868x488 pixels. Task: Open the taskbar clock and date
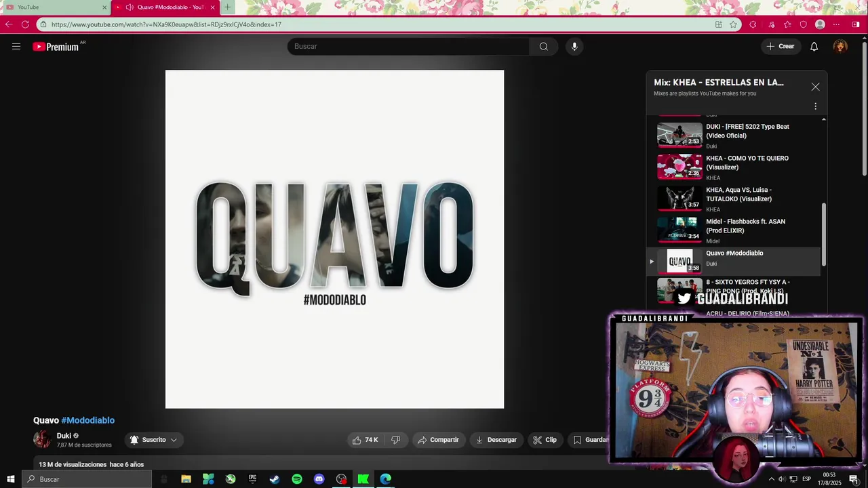(829, 479)
